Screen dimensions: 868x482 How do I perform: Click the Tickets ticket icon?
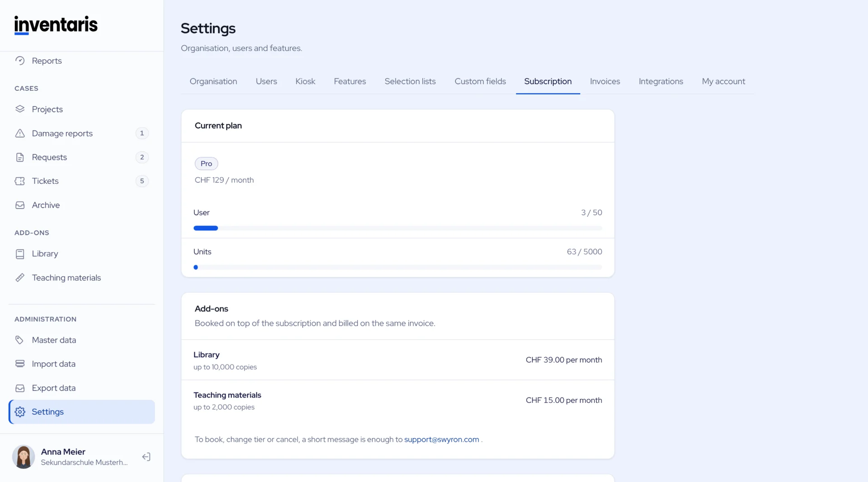click(x=20, y=181)
